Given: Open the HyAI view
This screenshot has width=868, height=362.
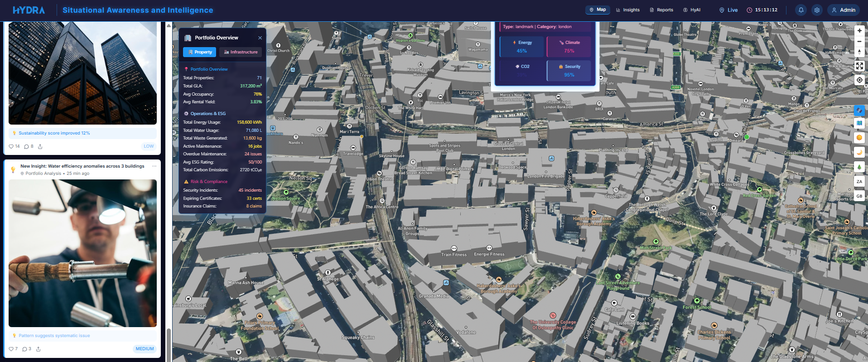Looking at the screenshot, I should tap(692, 10).
